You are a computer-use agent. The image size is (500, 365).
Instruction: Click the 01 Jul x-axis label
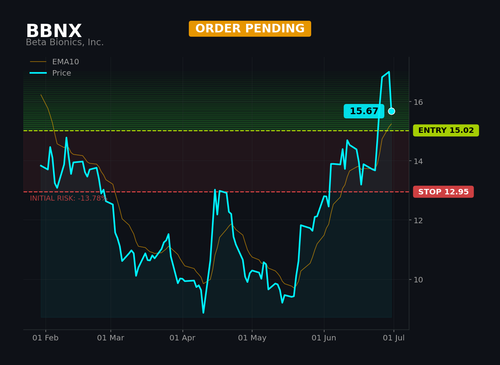pyautogui.click(x=394, y=338)
